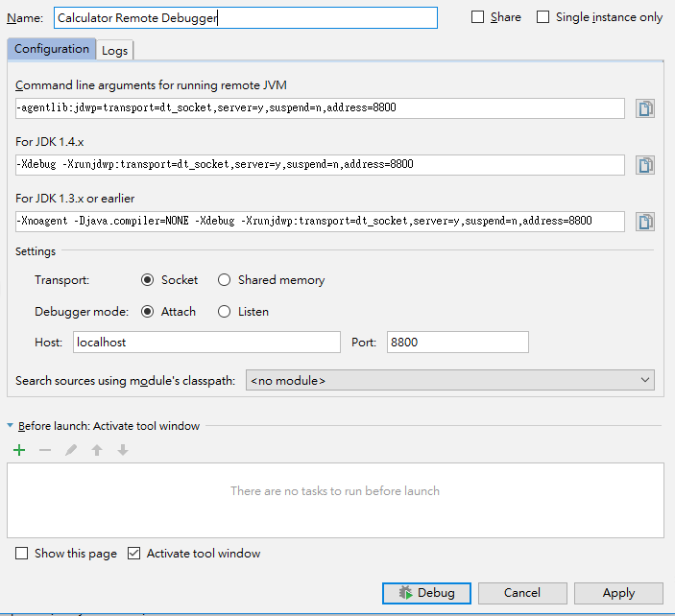Click the empty before launch tasks list
This screenshot has width=675, height=616.
point(335,500)
